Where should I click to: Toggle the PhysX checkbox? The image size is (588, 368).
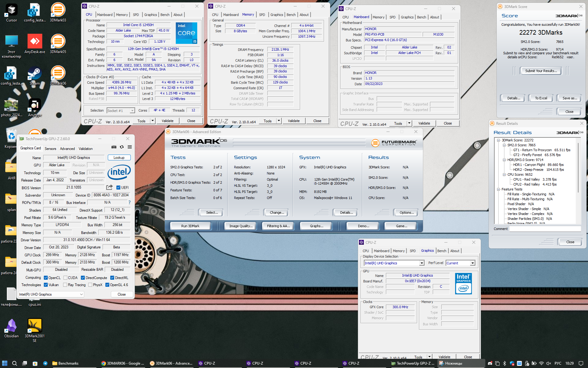click(90, 285)
